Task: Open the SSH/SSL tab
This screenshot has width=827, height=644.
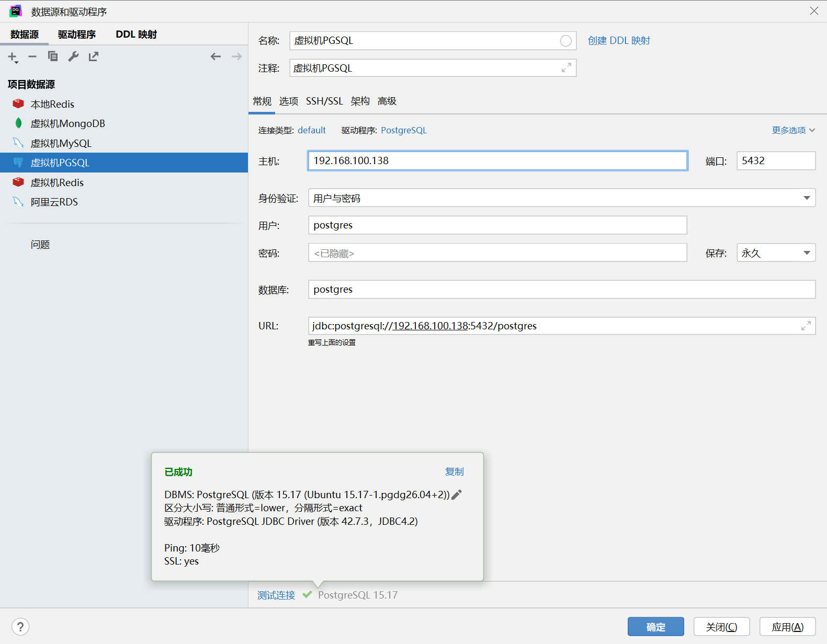Action: click(x=324, y=101)
